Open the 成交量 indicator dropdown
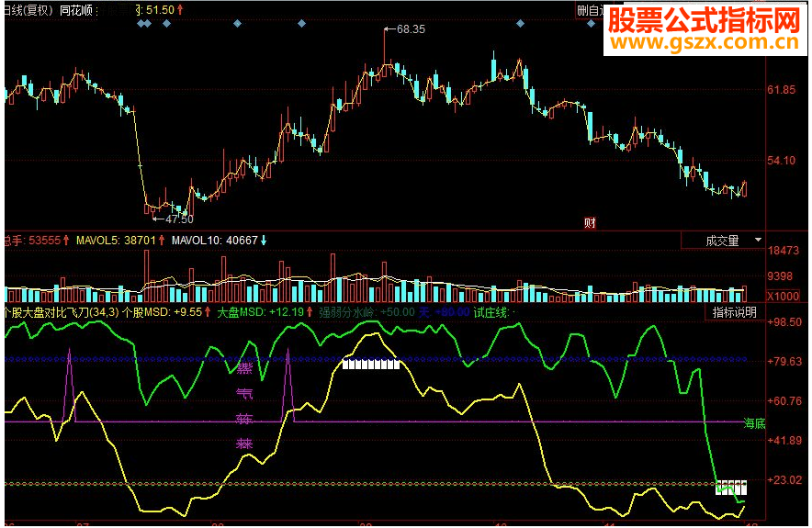 (722, 241)
